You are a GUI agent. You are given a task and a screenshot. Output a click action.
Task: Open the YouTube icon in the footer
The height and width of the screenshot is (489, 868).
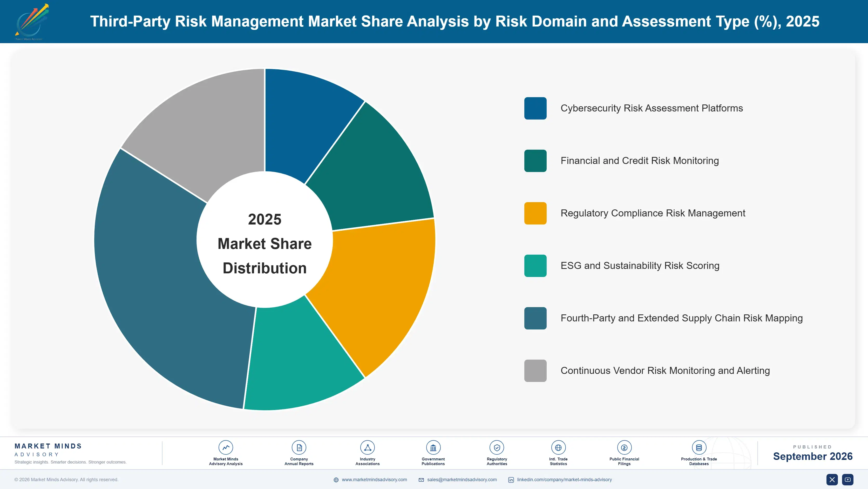(848, 480)
